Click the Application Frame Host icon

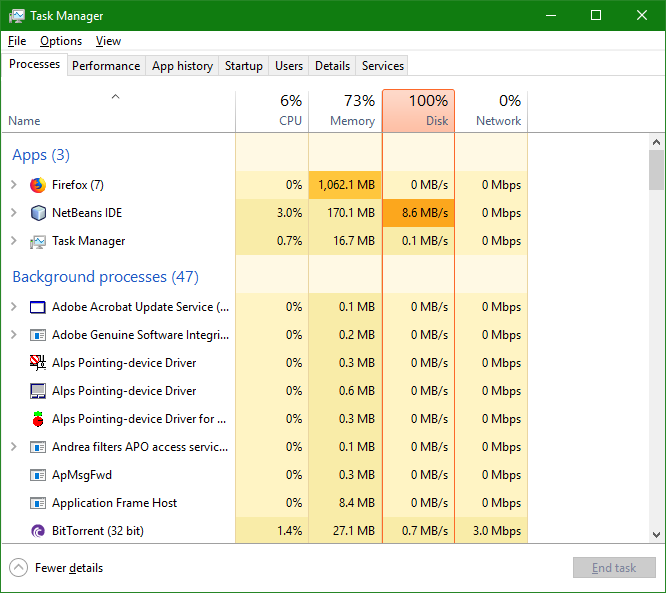coord(38,503)
